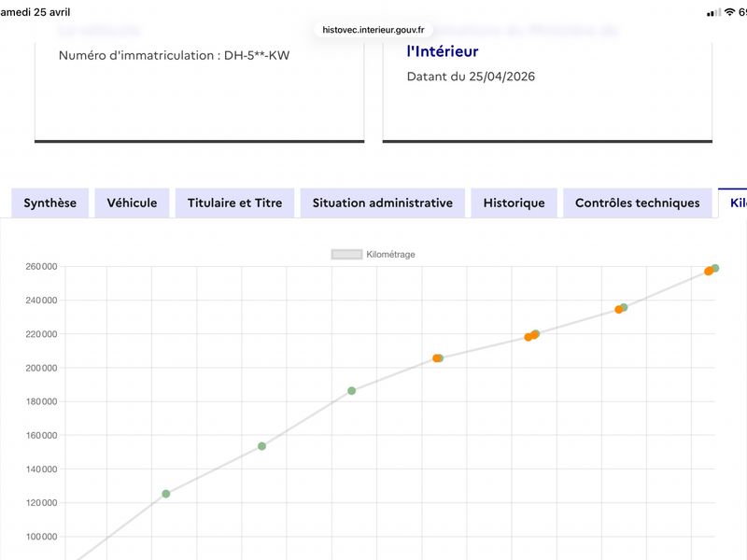This screenshot has width=747, height=560.
Task: Open the Contrôles techniques tab
Action: 638,203
